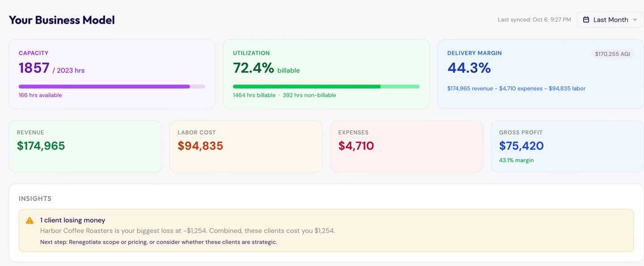This screenshot has width=644, height=266.
Task: Click the delivery margin formula breakdown text
Action: tap(517, 89)
